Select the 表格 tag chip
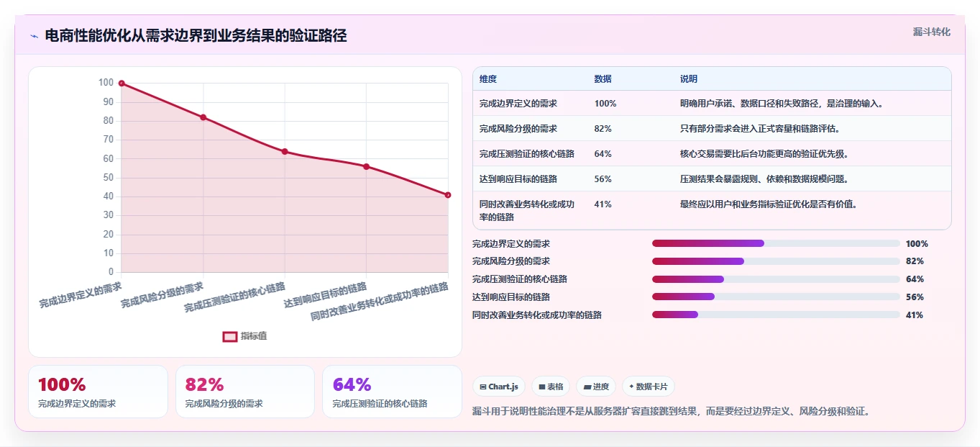980x447 pixels. click(551, 387)
